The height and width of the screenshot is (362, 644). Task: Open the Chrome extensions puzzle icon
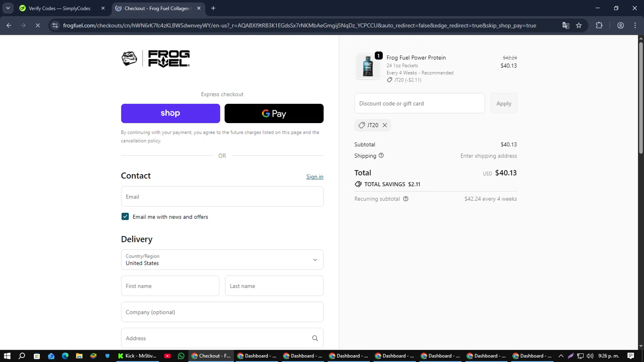coord(599,25)
